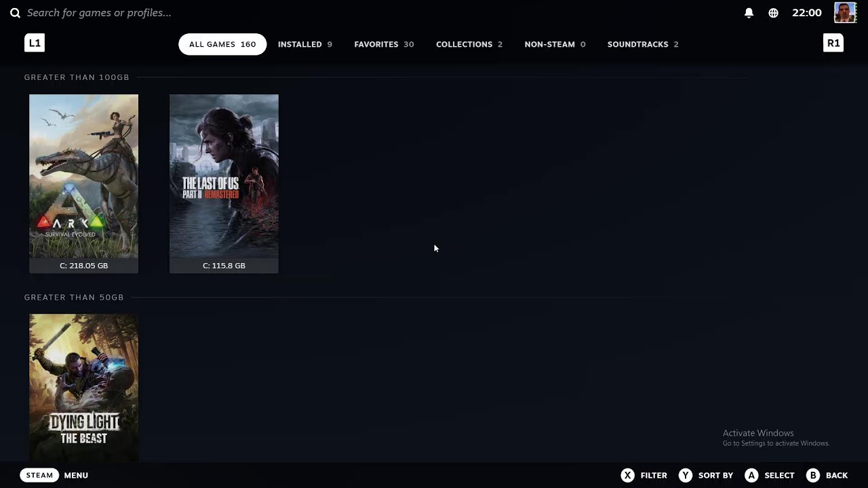This screenshot has width=868, height=488.
Task: Open the Collections tab
Action: click(469, 44)
